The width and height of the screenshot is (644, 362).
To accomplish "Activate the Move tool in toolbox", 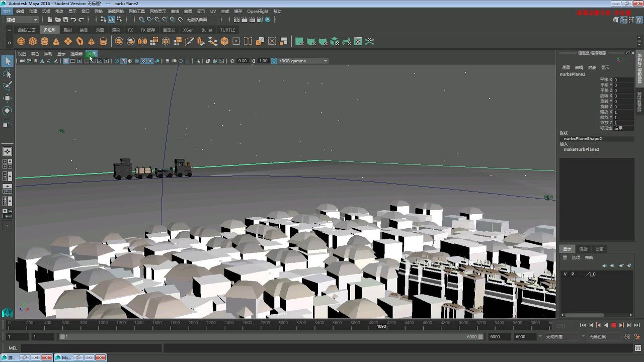I will [x=7, y=98].
